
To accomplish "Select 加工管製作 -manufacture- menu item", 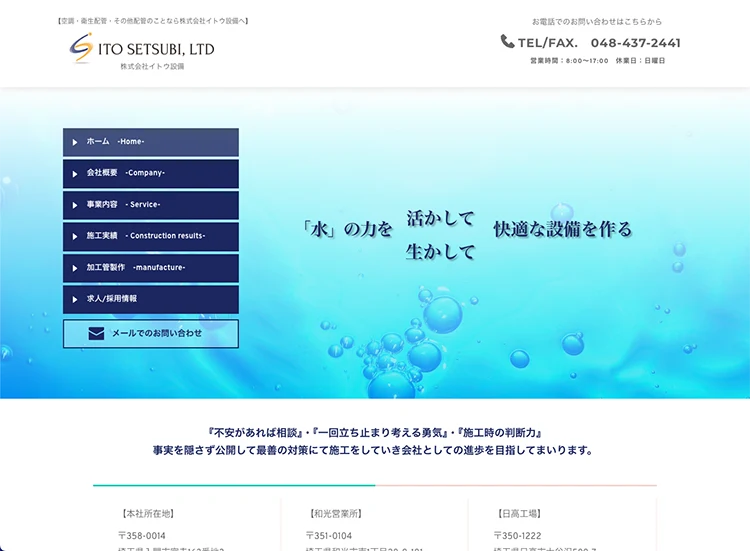I will 151,268.
